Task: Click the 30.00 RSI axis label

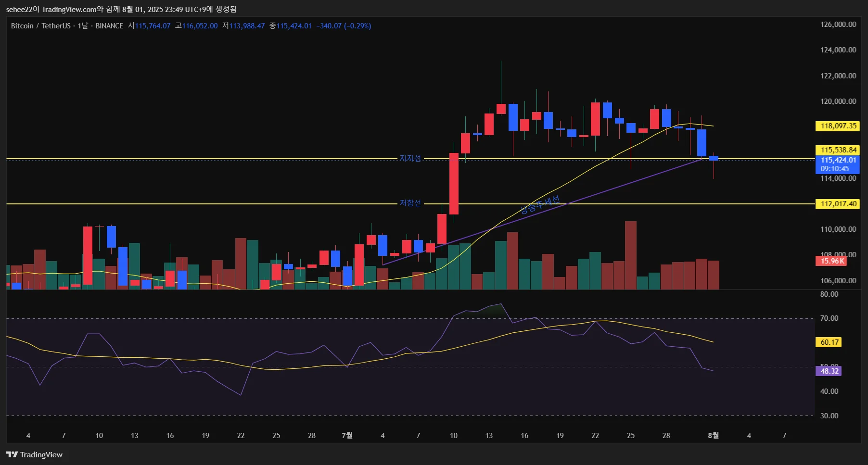Action: (829, 416)
